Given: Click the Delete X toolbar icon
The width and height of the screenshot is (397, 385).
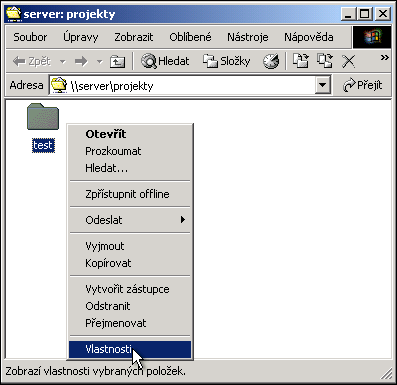Looking at the screenshot, I should pos(349,61).
